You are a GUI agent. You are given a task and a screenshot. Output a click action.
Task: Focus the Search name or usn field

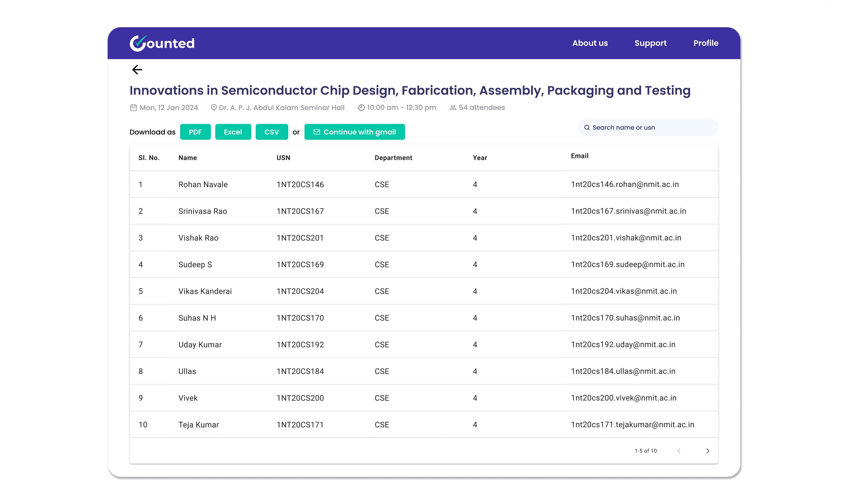tap(647, 128)
